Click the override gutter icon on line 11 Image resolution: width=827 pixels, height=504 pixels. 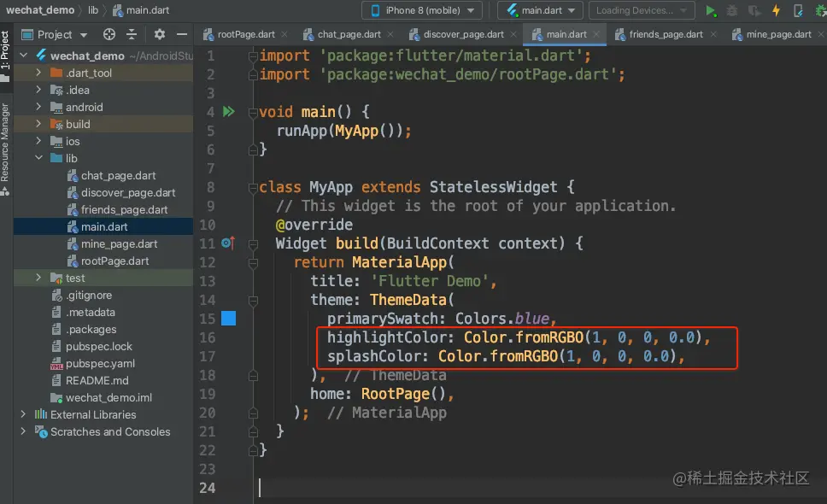228,243
